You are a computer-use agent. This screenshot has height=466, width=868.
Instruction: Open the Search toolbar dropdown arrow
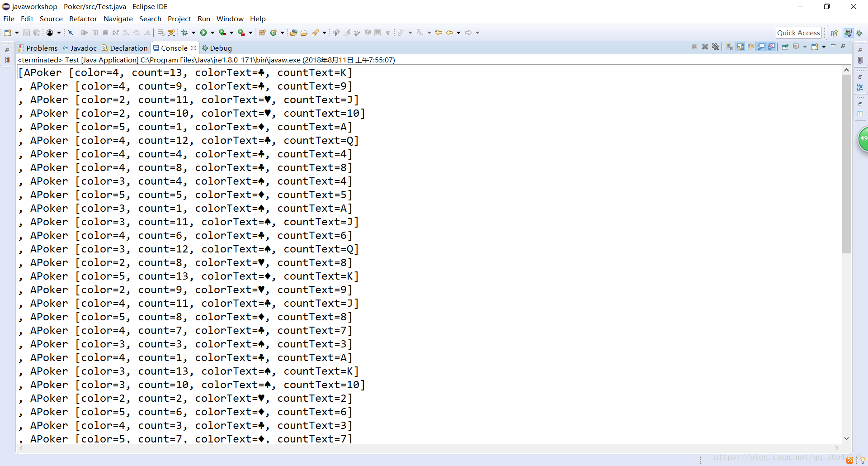tap(324, 33)
